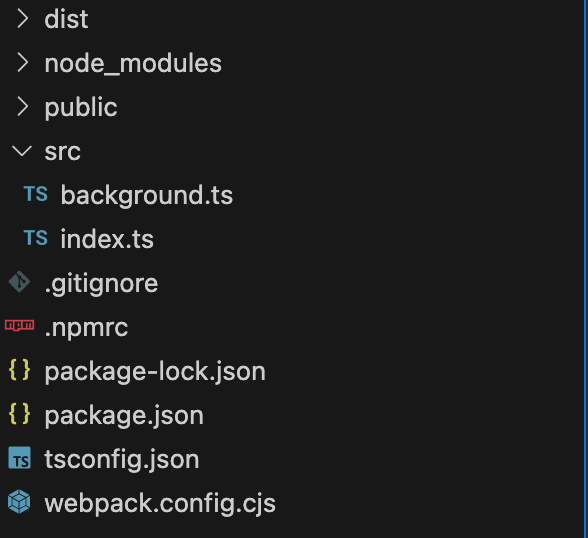Expand the public folder chevron
588x538 pixels.
pyautogui.click(x=22, y=106)
